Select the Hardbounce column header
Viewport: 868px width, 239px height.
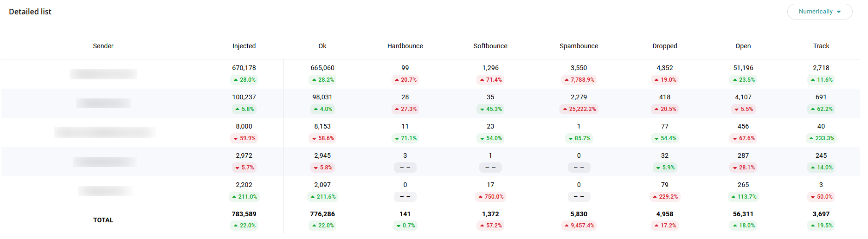click(405, 46)
